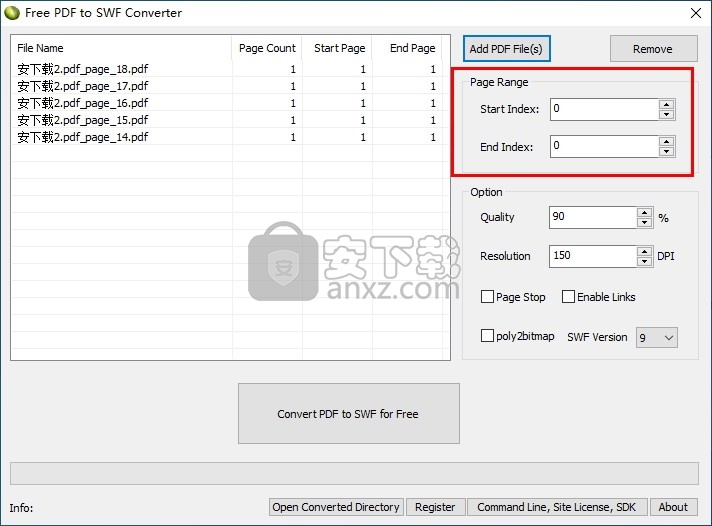Decrease End Index with down arrow
Screen dimensions: 712x526
click(x=667, y=152)
